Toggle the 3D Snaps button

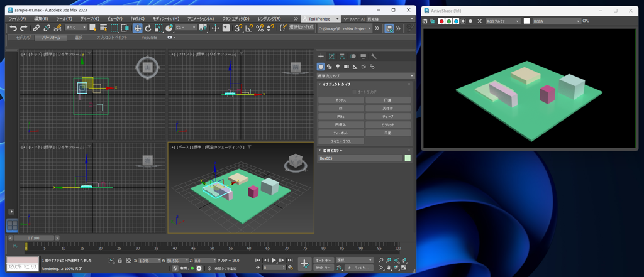[238, 28]
